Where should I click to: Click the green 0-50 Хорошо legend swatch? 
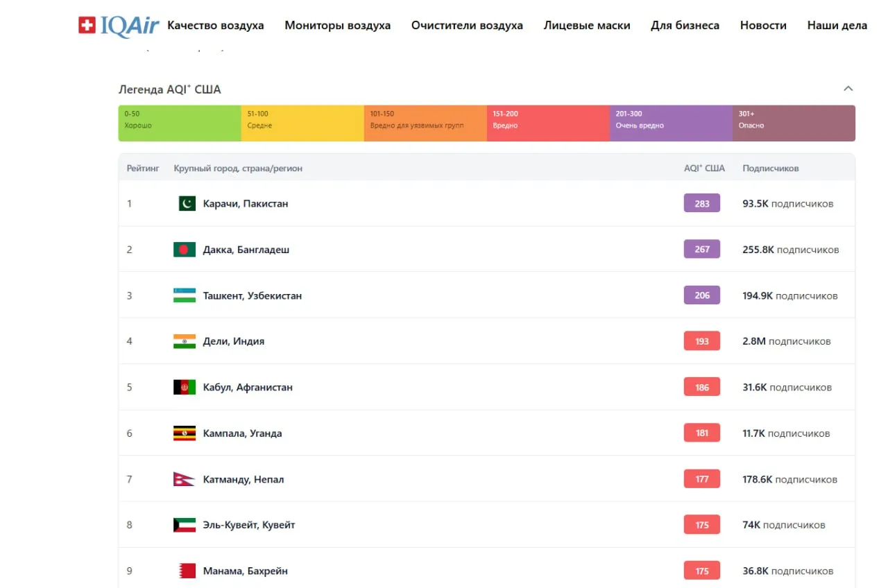point(180,123)
